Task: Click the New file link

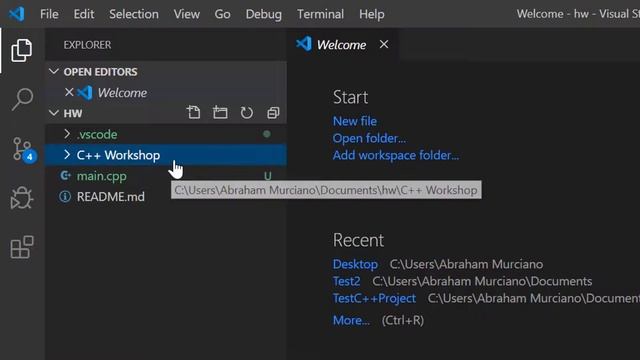Action: pyautogui.click(x=355, y=121)
